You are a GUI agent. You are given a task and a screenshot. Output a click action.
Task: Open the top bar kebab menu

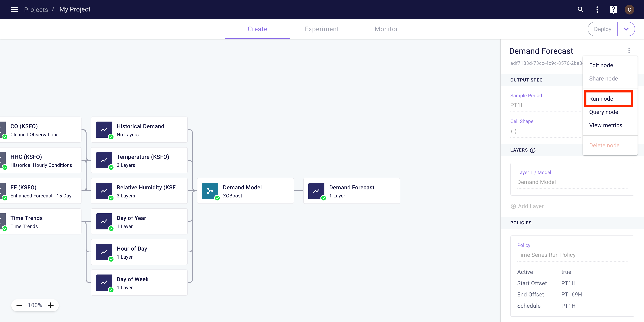coord(597,9)
